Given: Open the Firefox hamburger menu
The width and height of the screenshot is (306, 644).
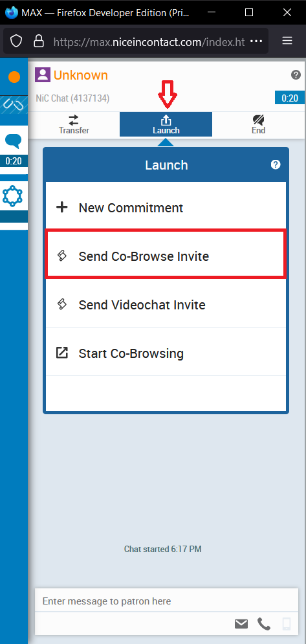Looking at the screenshot, I should coord(287,41).
